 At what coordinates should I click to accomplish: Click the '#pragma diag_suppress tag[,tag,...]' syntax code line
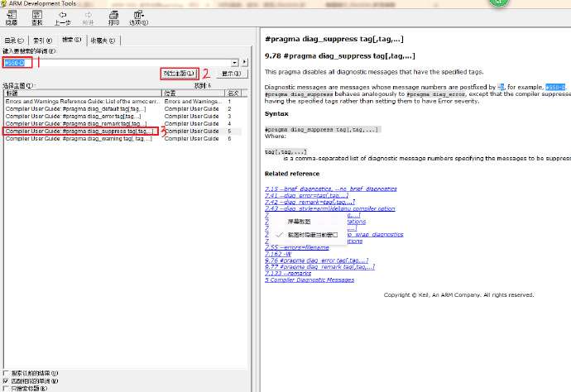tap(322, 130)
